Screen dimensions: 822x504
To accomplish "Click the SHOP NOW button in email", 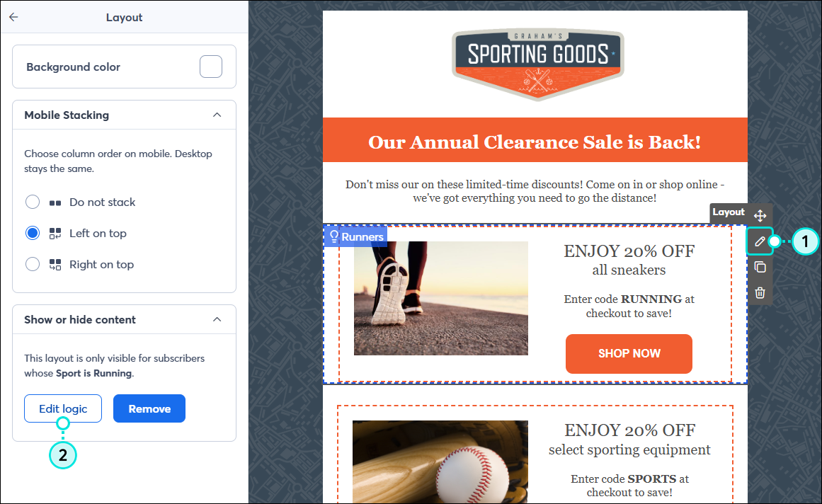I will [629, 354].
